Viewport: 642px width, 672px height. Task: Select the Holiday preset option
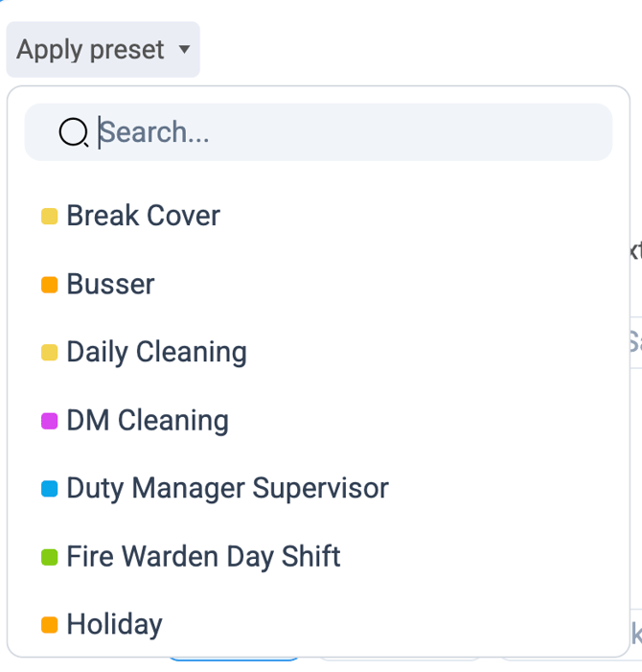click(114, 624)
